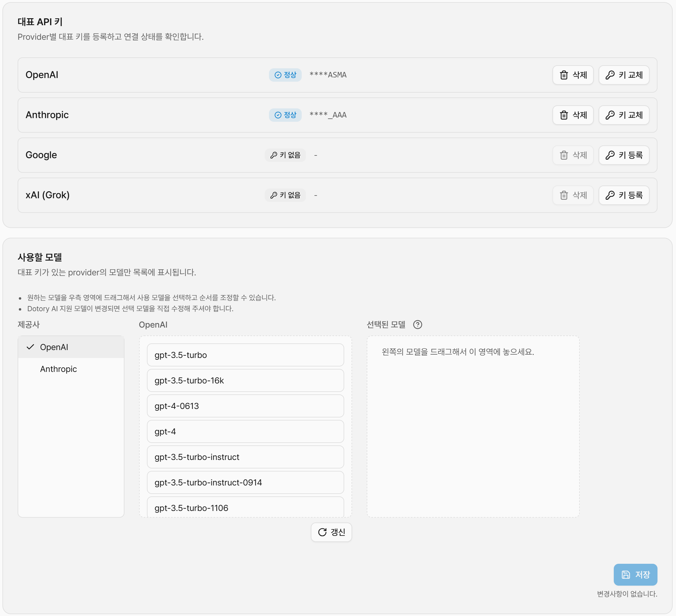Select Anthropic in the provider list
Viewport: 676px width, 616px height.
tap(71, 369)
